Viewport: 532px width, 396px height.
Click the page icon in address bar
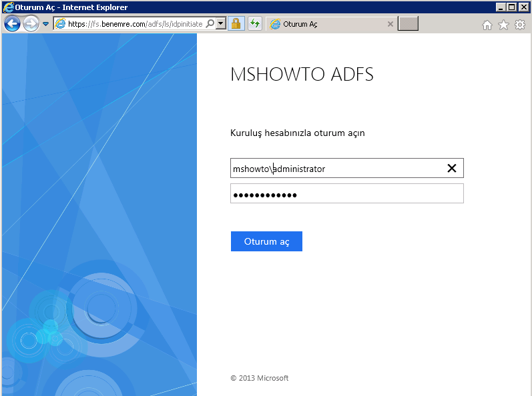pos(60,24)
